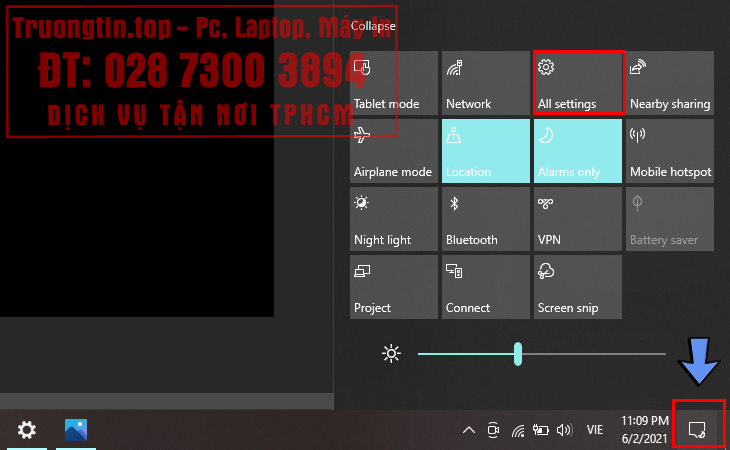Open the Wi-Fi network tray icon
This screenshot has height=450, width=730.
click(x=518, y=430)
